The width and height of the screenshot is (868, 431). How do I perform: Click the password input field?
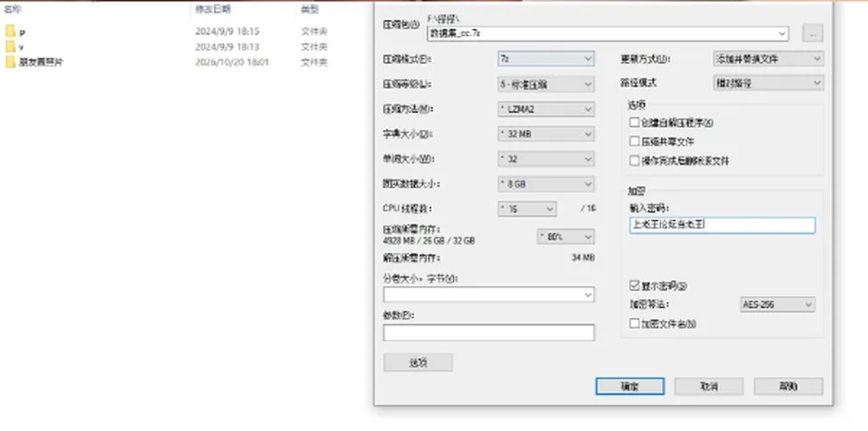(722, 225)
